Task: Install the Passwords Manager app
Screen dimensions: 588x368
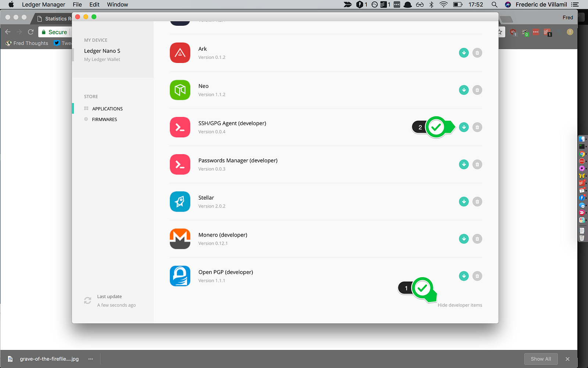Action: [464, 164]
